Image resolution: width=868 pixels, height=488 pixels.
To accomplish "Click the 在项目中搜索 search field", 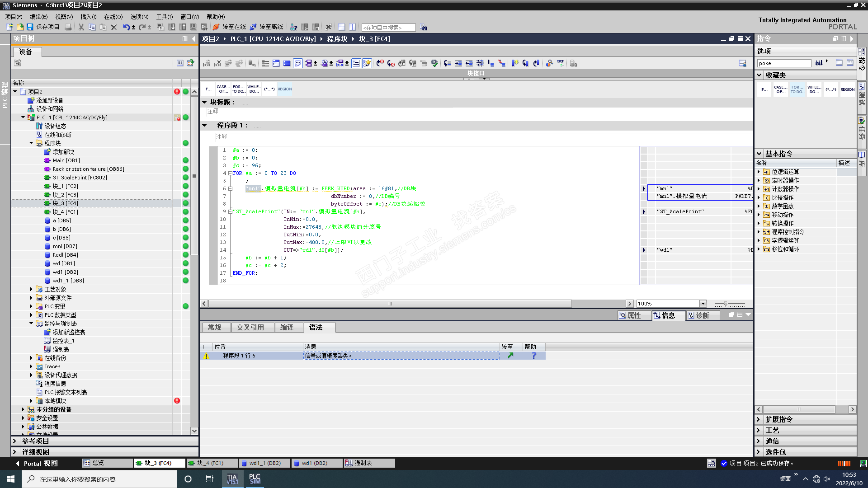I will tap(388, 28).
